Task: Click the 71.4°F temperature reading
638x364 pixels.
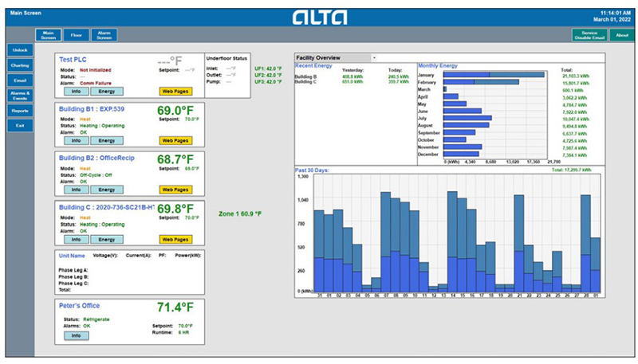Action: pyautogui.click(x=175, y=307)
